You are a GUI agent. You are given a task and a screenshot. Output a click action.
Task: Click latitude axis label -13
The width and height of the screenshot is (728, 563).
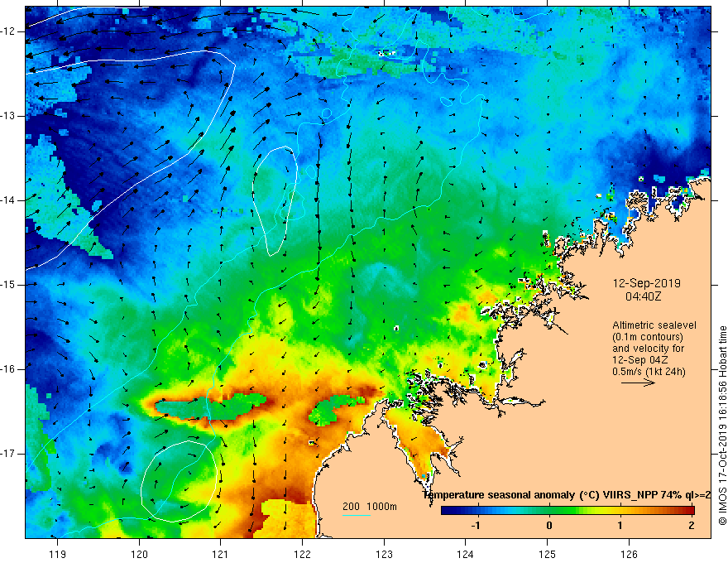pyautogui.click(x=8, y=116)
